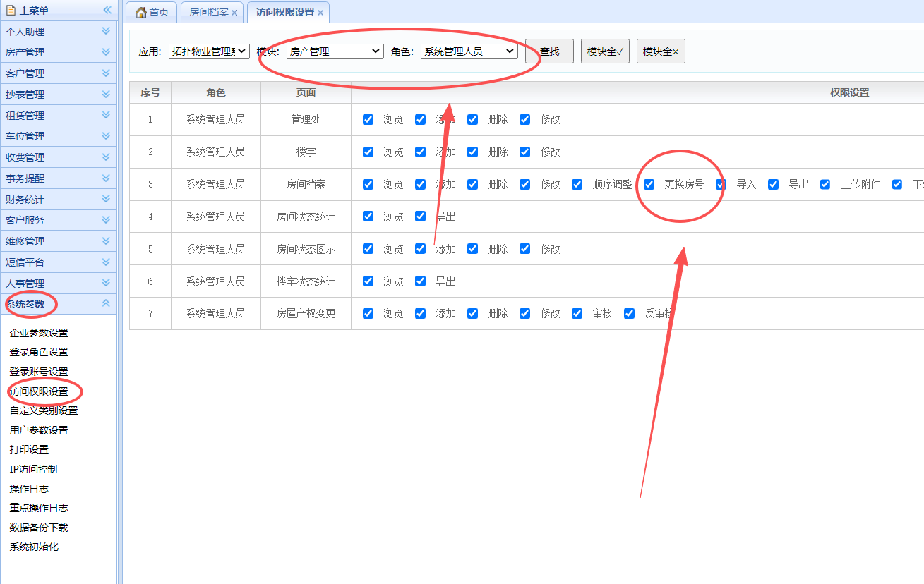Open the 维修管理 menu section
The image size is (924, 584).
click(59, 241)
